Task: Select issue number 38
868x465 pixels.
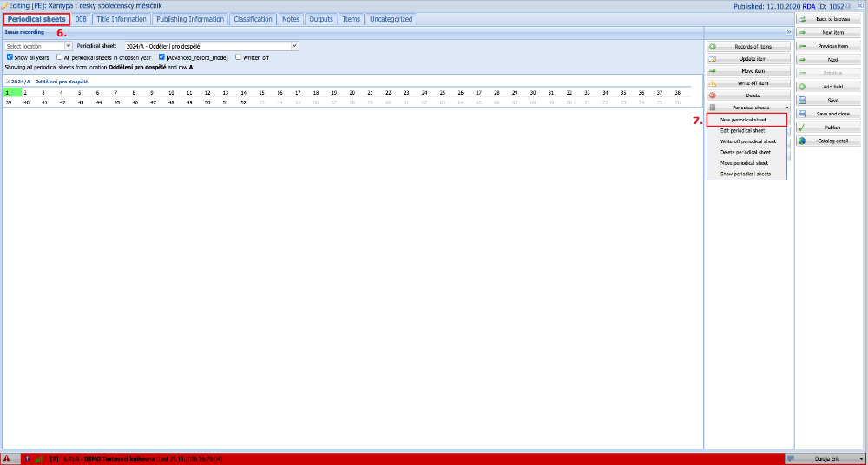Action: [678, 93]
